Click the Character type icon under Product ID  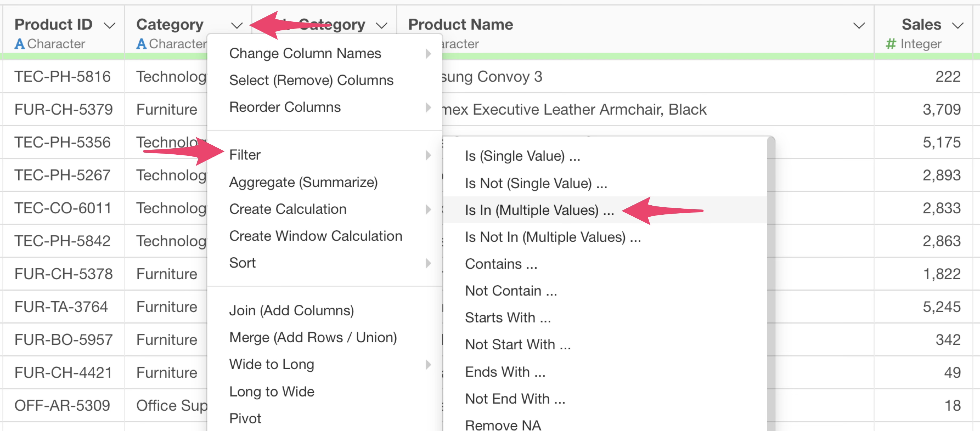pyautogui.click(x=19, y=44)
